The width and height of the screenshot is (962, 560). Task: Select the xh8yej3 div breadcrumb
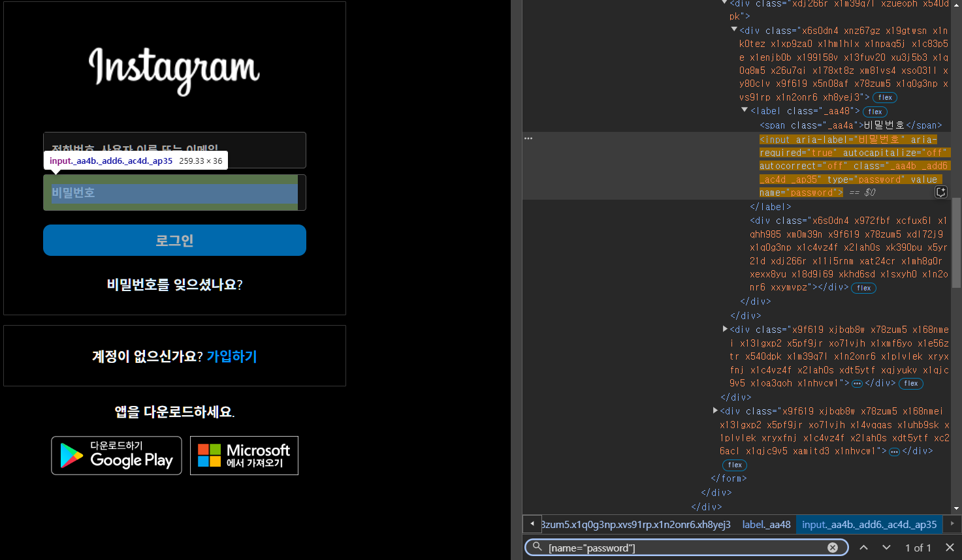click(636, 524)
